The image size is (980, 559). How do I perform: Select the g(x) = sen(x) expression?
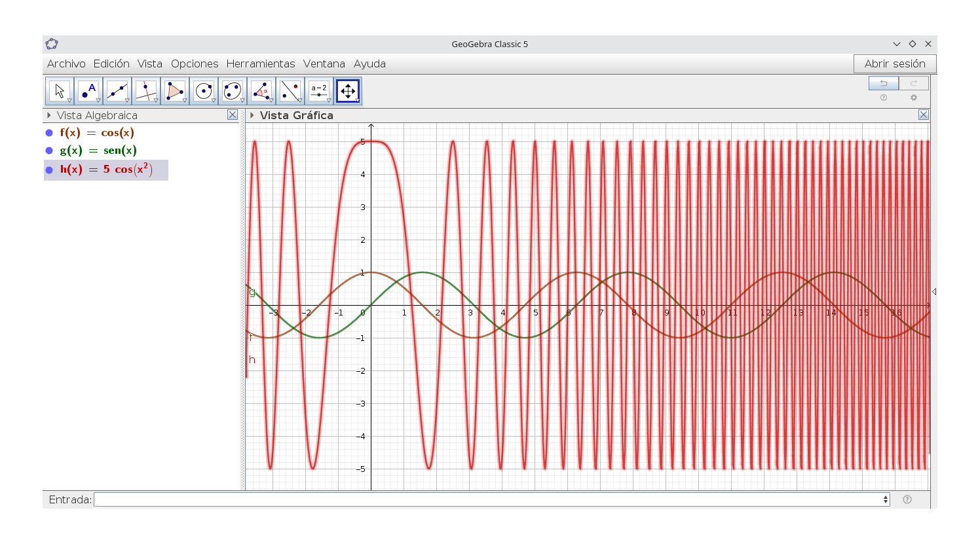98,151
